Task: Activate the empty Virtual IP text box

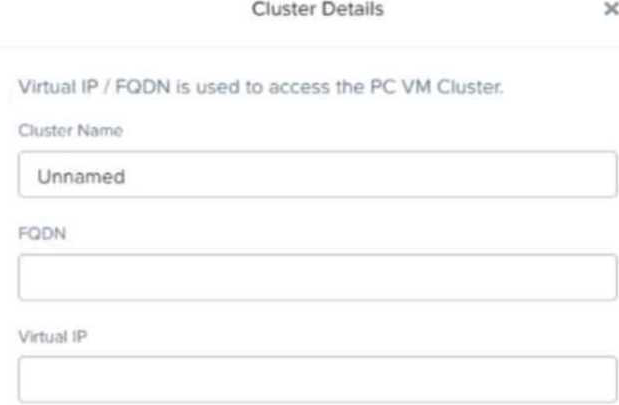Action: pos(316,379)
